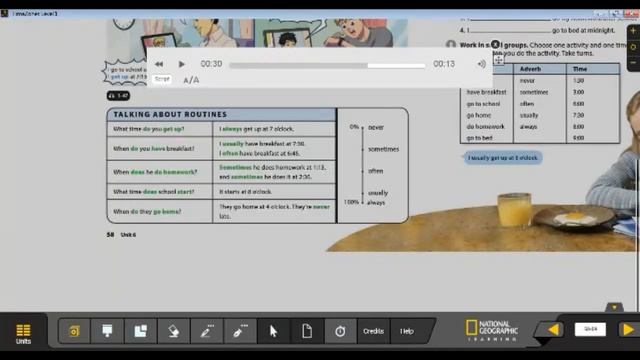The image size is (640, 360).
Task: Select the pointer arrow tool
Action: pos(273,331)
